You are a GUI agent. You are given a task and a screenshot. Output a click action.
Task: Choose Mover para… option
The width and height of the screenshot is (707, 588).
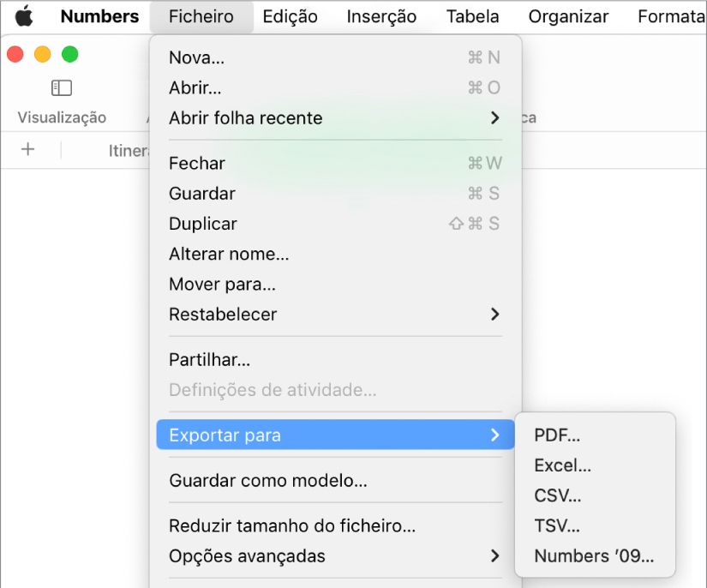[x=335, y=284]
